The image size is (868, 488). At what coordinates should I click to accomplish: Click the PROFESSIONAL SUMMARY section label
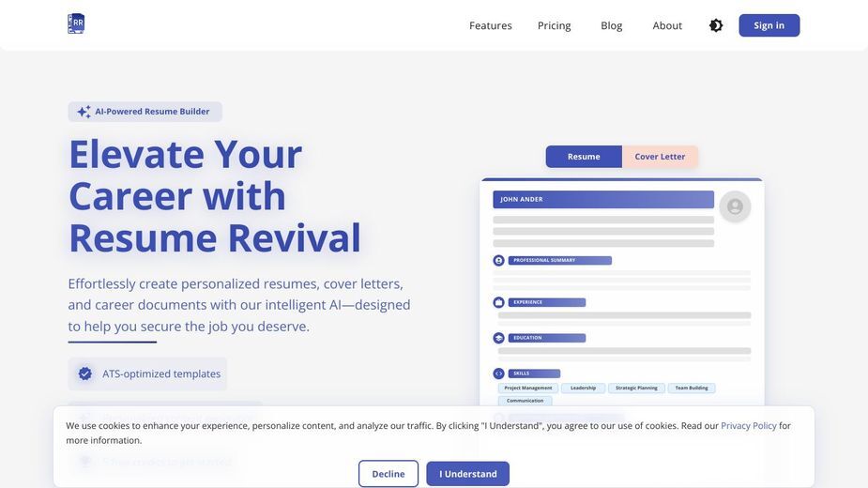point(559,260)
